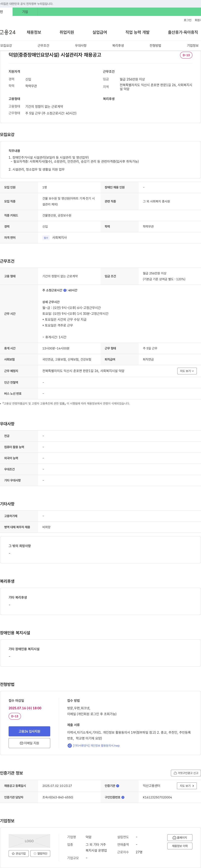Viewport: 201px width, 868px height.
Task: Jump to the 근무조건 section tab
Action: point(43,45)
